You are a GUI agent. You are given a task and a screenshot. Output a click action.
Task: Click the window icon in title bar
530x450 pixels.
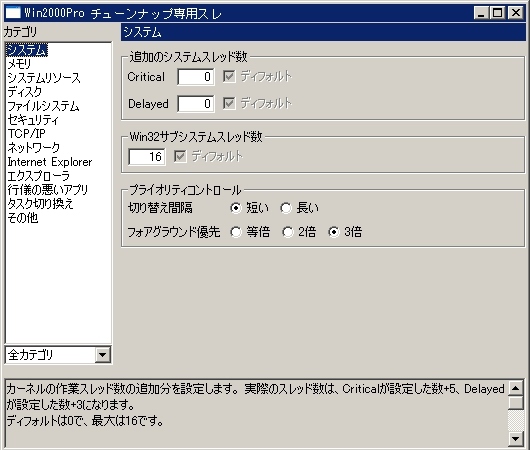click(x=13, y=13)
